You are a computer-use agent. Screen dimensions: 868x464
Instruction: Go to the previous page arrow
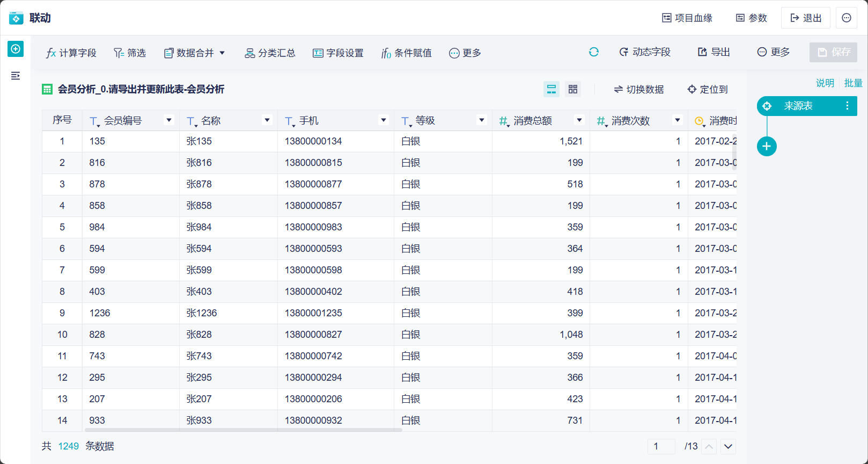[x=709, y=446]
